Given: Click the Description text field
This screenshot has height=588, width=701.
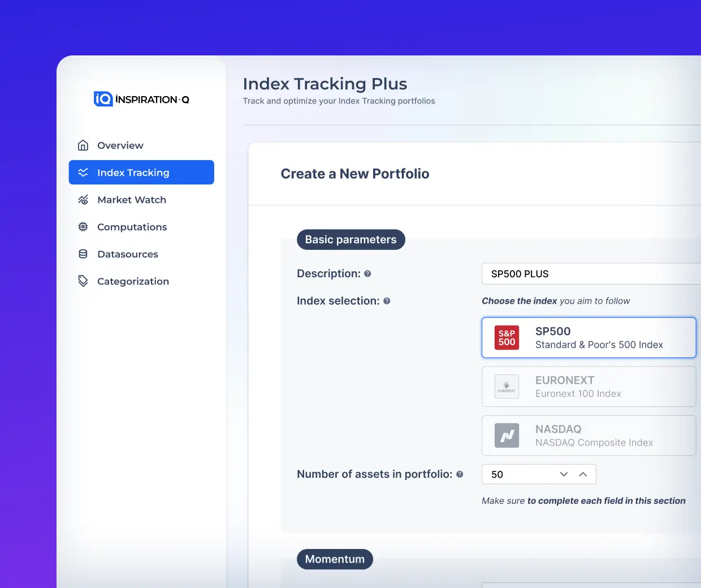Looking at the screenshot, I should (591, 274).
